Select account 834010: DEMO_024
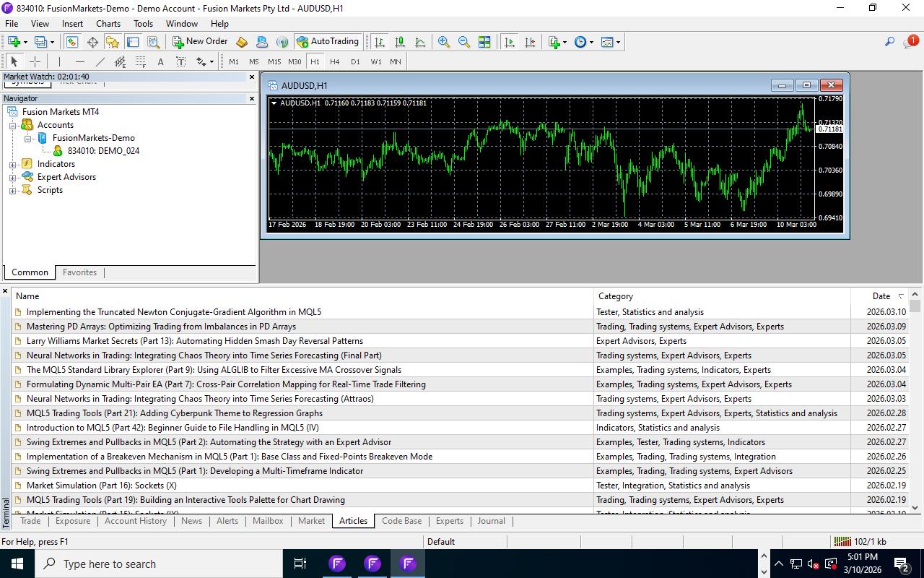The width and height of the screenshot is (924, 578). [103, 151]
